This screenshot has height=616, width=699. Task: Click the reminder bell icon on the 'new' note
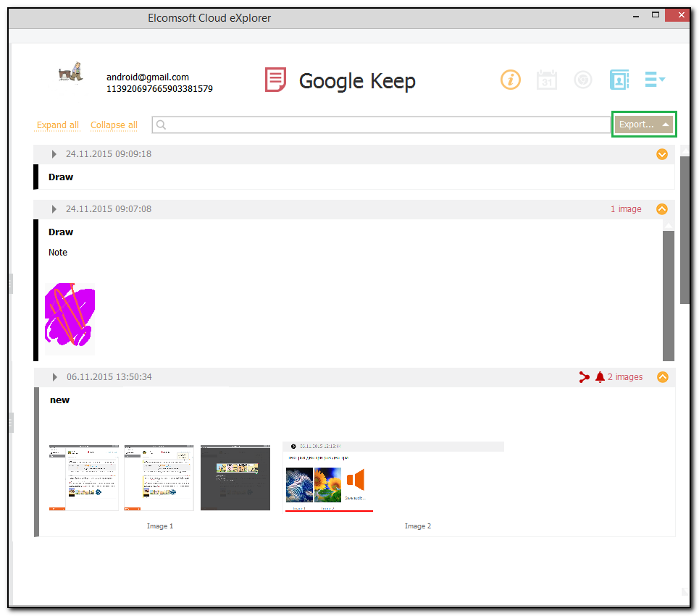(600, 376)
